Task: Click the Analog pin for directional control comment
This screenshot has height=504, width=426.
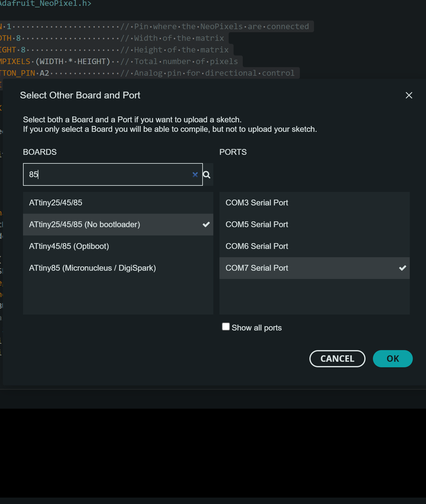Action: pos(207,73)
